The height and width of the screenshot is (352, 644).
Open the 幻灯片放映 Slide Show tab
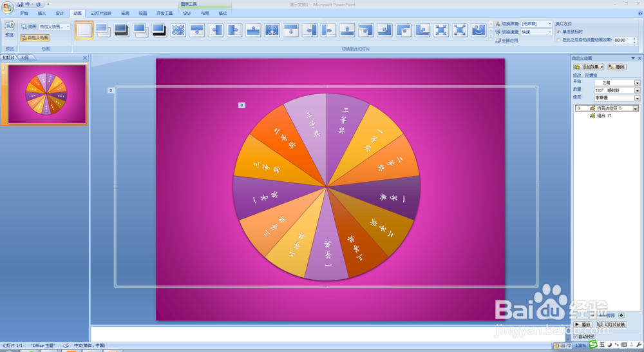click(x=101, y=13)
